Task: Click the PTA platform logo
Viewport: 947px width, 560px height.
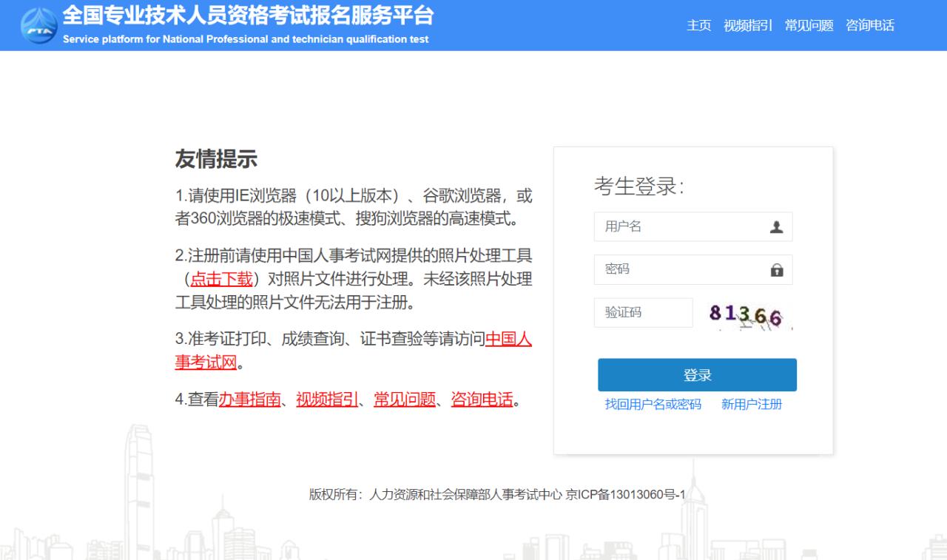Action: (x=39, y=25)
